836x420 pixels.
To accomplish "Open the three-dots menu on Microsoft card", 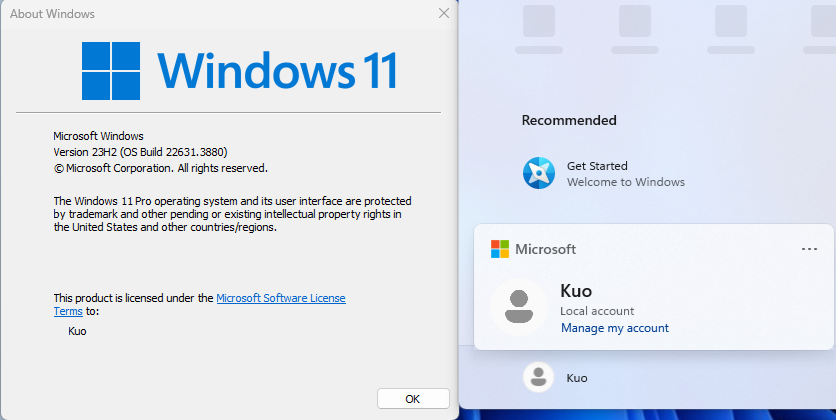I will click(x=809, y=249).
